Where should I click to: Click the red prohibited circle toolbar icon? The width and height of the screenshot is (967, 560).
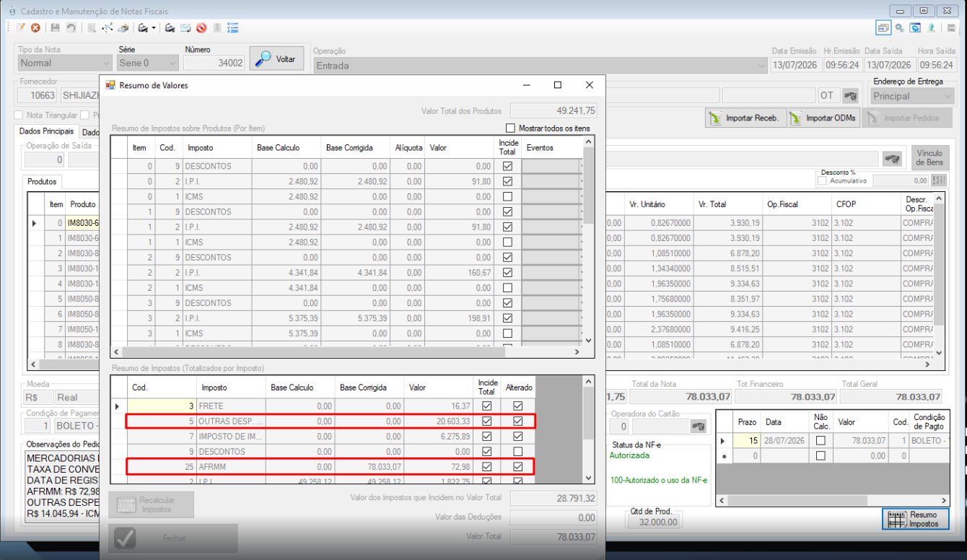tap(201, 28)
